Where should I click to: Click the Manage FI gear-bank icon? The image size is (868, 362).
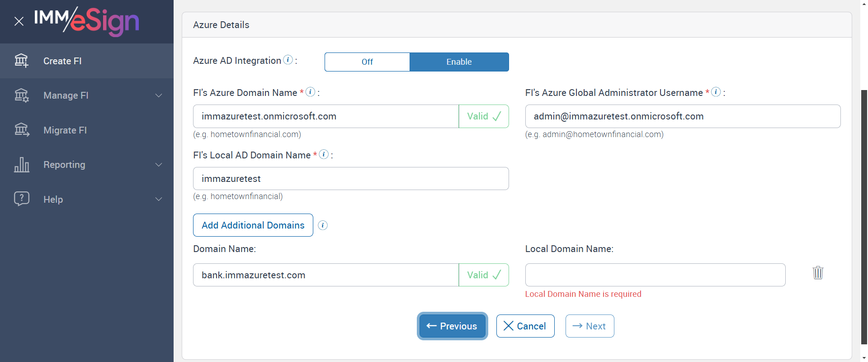tap(21, 95)
